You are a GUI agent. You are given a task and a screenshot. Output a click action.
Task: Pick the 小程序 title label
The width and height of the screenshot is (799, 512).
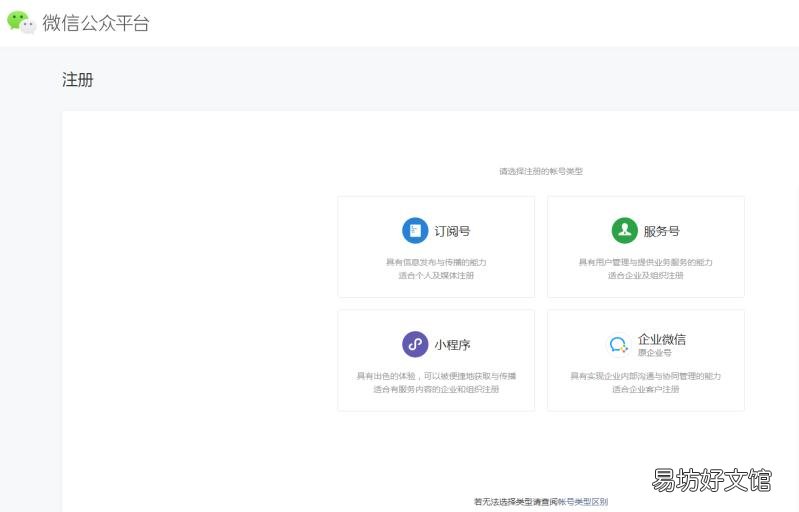tap(452, 345)
